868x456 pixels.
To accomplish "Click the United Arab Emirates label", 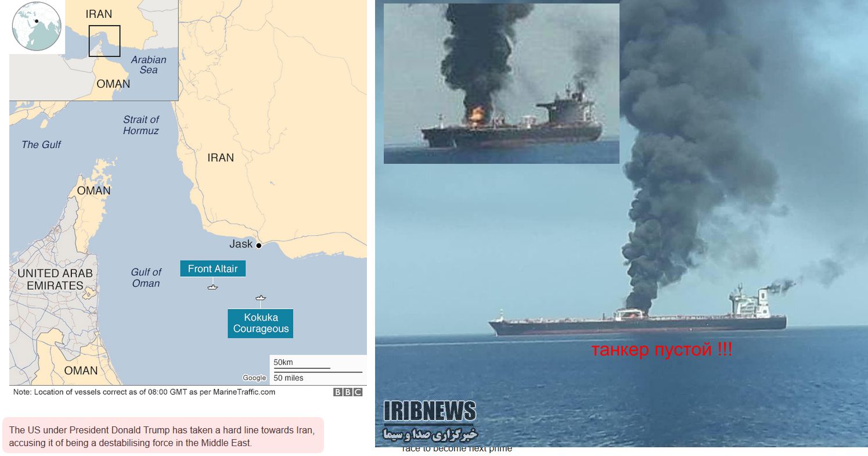I will pyautogui.click(x=55, y=279).
